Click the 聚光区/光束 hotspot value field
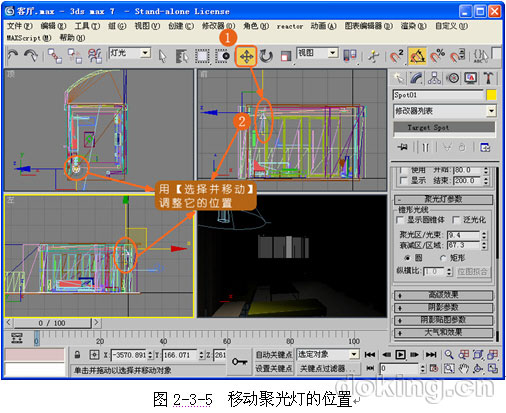The image size is (506, 413). (464, 235)
